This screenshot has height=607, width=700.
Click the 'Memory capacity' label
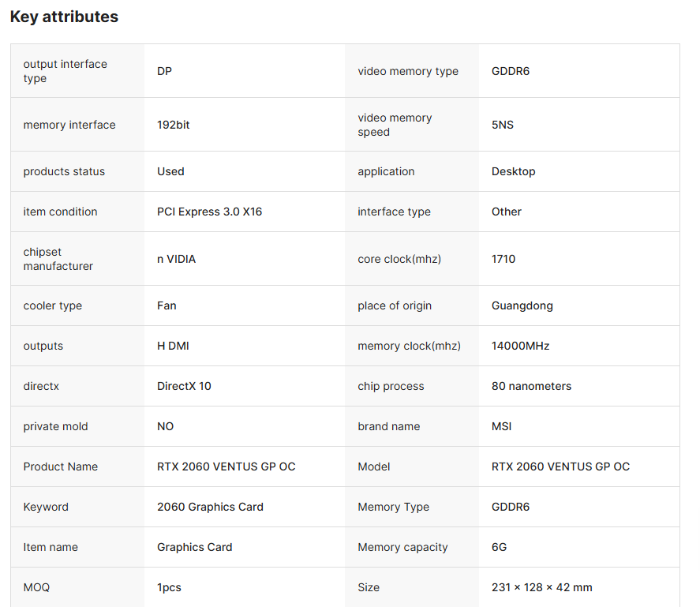click(402, 547)
